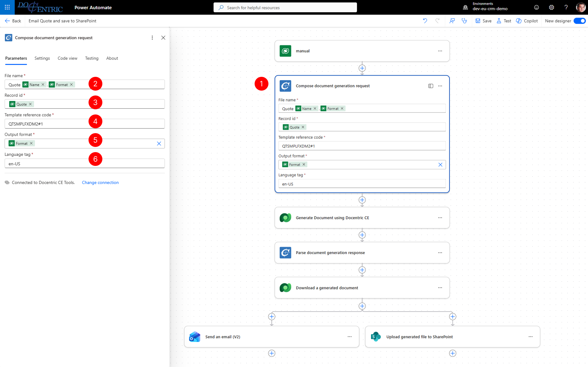The width and height of the screenshot is (588, 367).
Task: Open Upload generated file to SharePoint ellipsis
Action: tap(530, 337)
